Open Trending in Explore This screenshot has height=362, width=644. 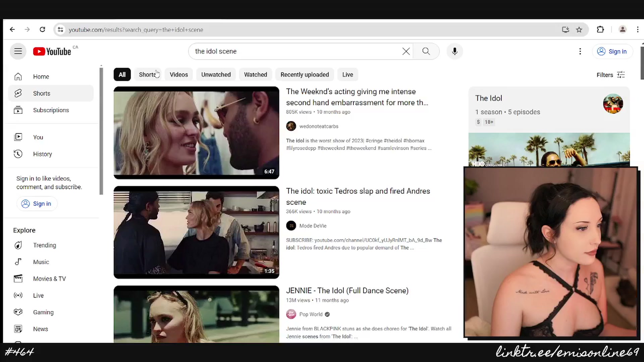[x=51, y=245]
